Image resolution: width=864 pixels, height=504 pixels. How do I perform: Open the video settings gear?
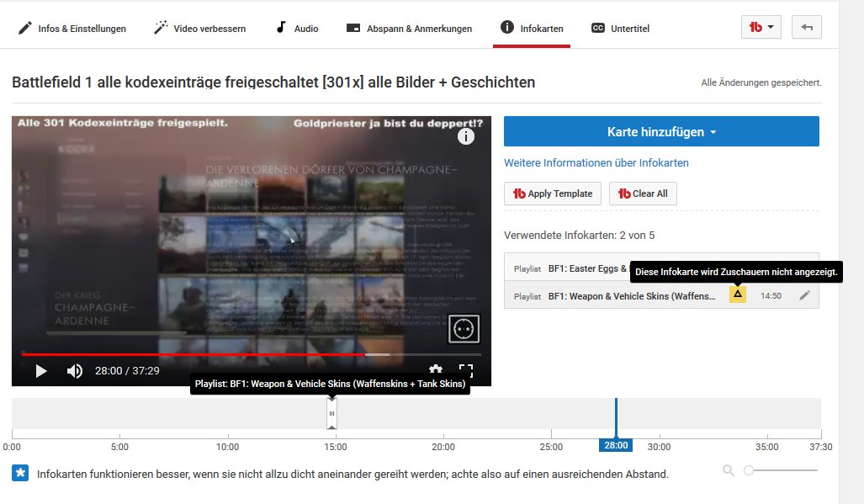coord(436,369)
